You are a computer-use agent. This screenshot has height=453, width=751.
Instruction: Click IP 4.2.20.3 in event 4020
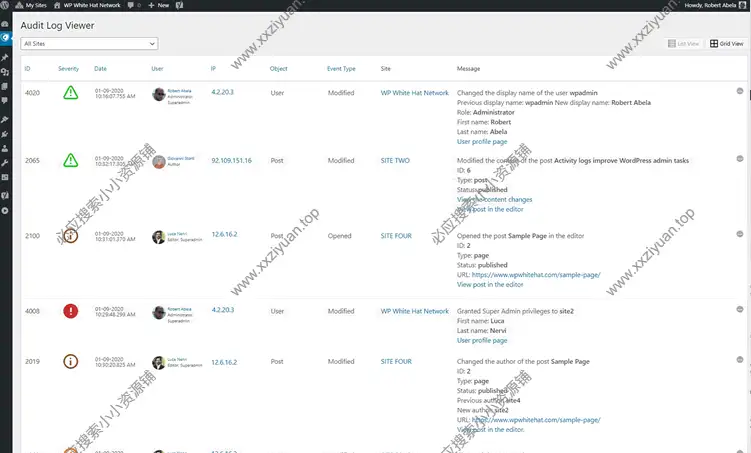[x=223, y=92]
